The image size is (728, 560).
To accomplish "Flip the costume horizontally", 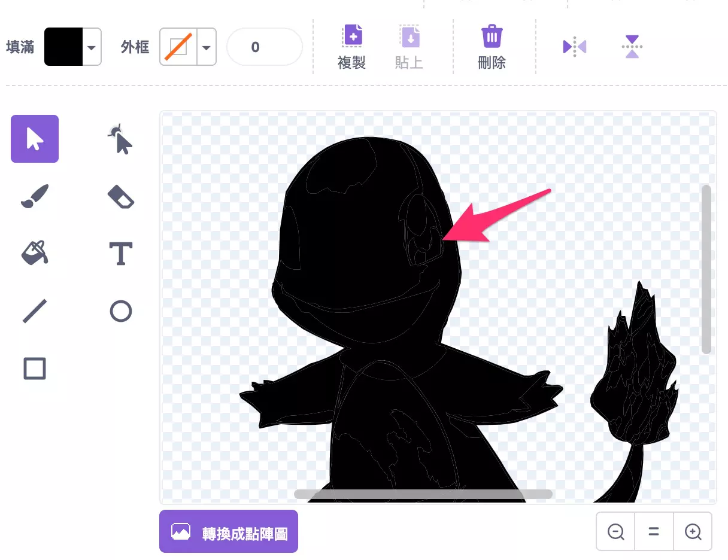I will pyautogui.click(x=574, y=46).
